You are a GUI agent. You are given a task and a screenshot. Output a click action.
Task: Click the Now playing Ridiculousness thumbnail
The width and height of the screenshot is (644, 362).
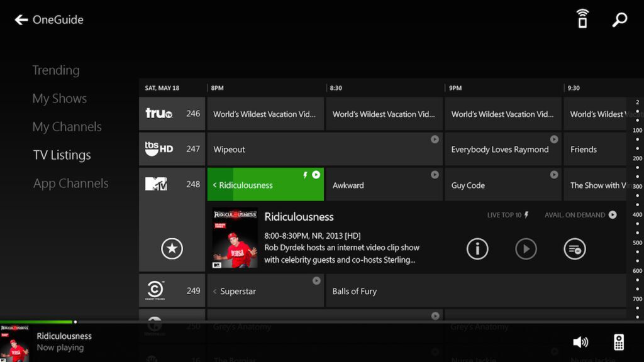pyautogui.click(x=15, y=344)
